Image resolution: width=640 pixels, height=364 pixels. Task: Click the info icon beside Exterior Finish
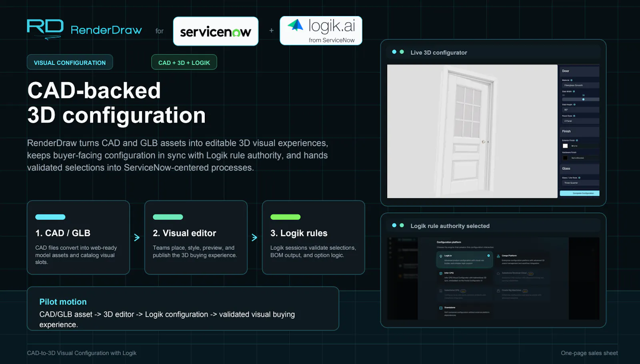[577, 140]
